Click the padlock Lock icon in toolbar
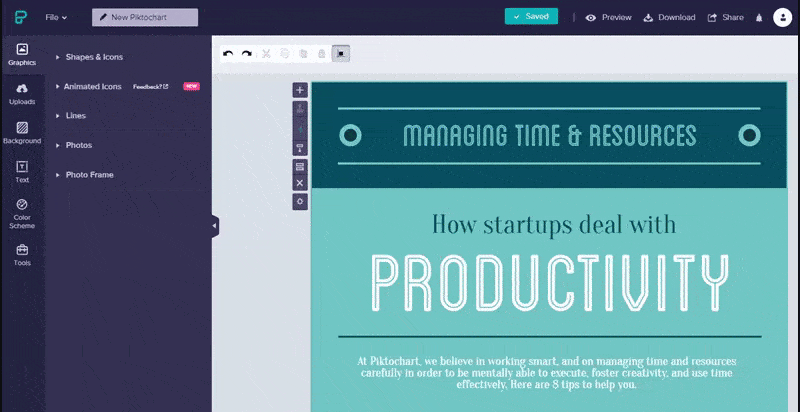Viewport: 800px width, 412px height. point(322,54)
